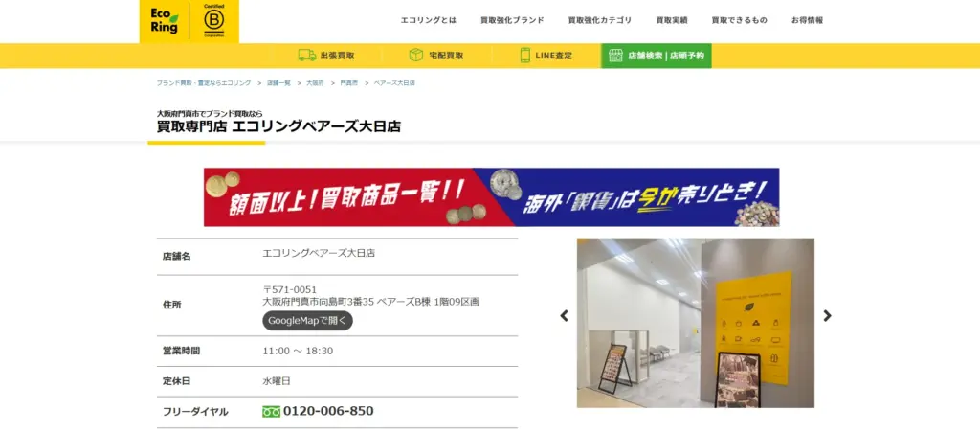Open the お得情報 menu item
Viewport: 980px width, 433px height.
click(807, 20)
